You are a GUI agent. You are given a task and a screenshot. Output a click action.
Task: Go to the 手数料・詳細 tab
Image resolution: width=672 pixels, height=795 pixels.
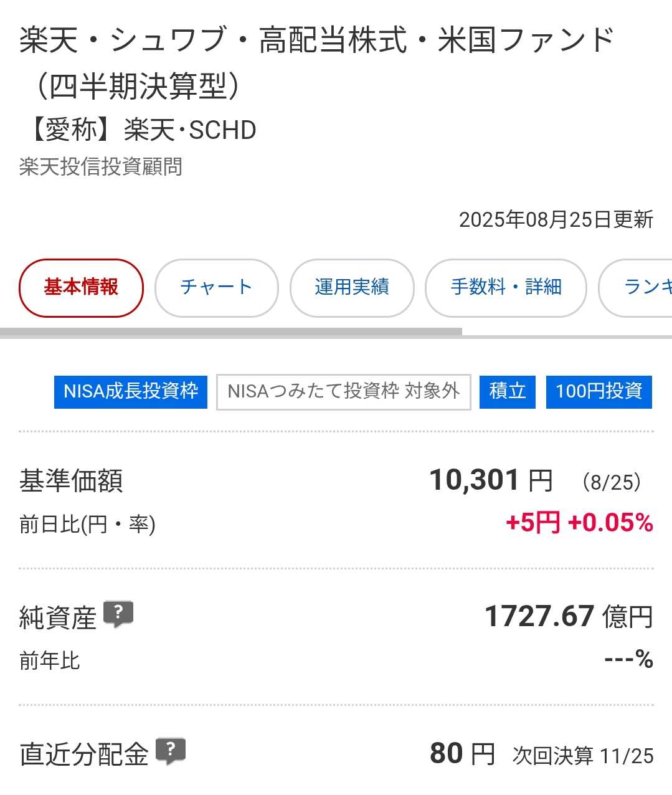pos(506,287)
